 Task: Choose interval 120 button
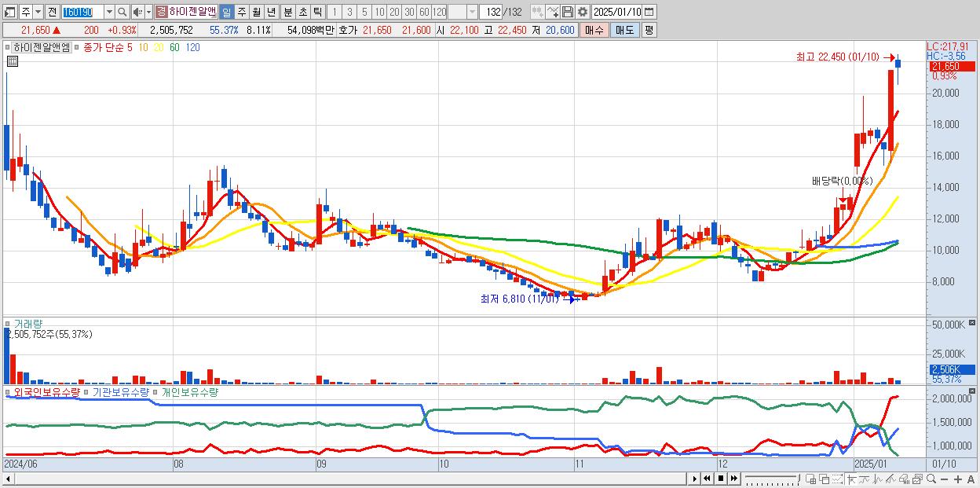439,12
